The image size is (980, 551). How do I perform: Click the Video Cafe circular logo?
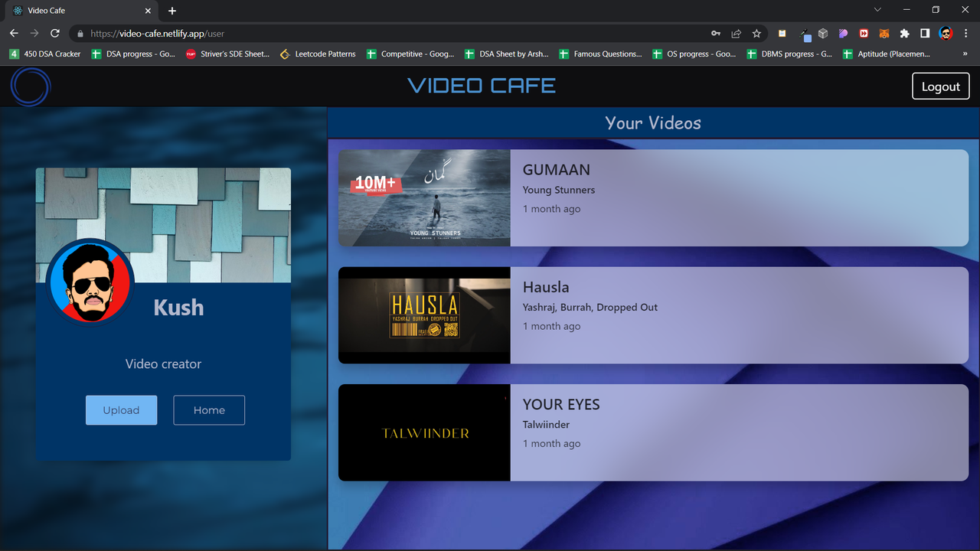[29, 86]
